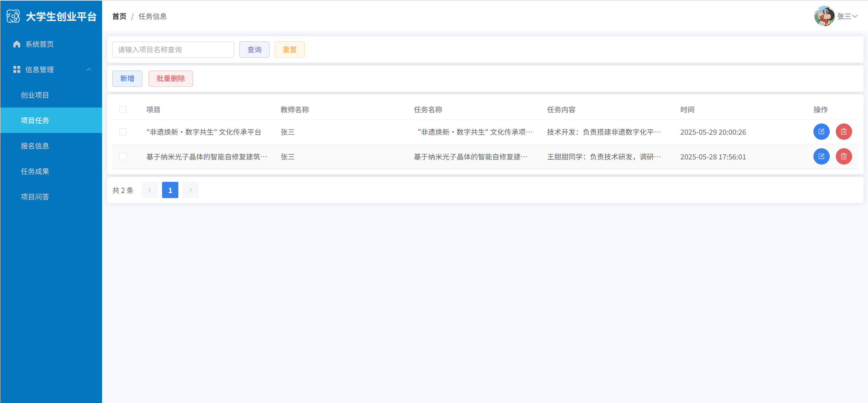Delete the 纳米光子晶体 task row

(x=844, y=156)
